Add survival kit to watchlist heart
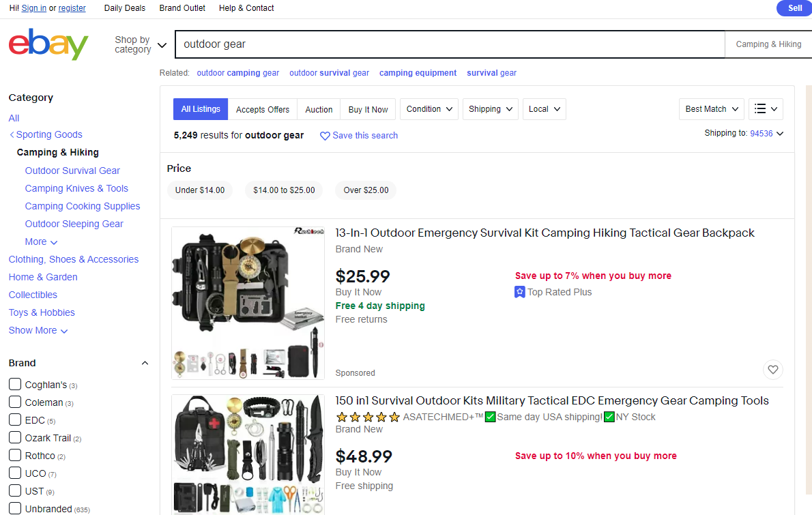 pos(772,370)
